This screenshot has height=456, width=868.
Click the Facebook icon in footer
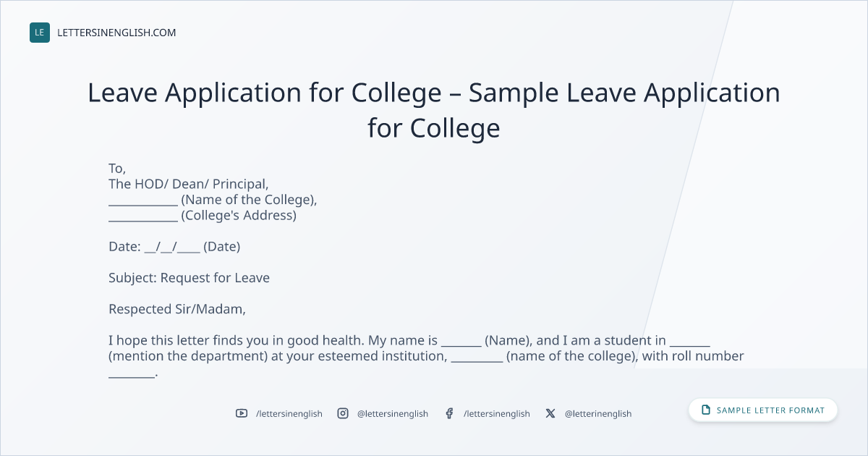[x=449, y=413]
